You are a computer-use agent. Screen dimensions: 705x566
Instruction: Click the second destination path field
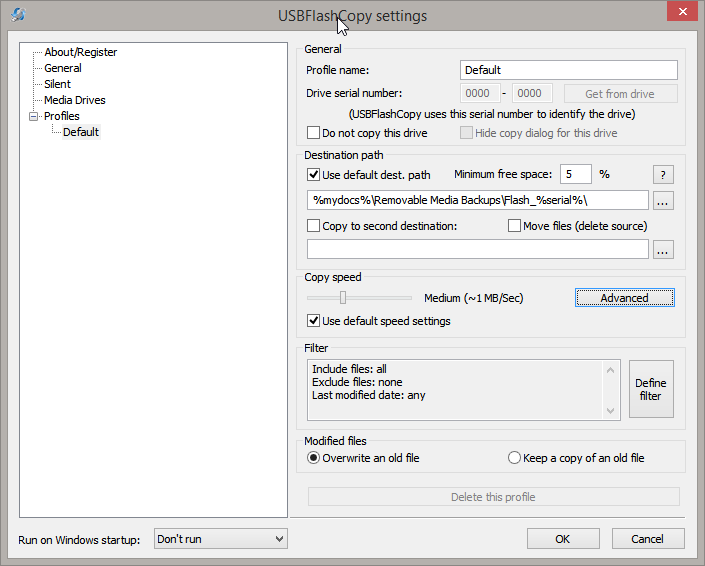(x=477, y=249)
